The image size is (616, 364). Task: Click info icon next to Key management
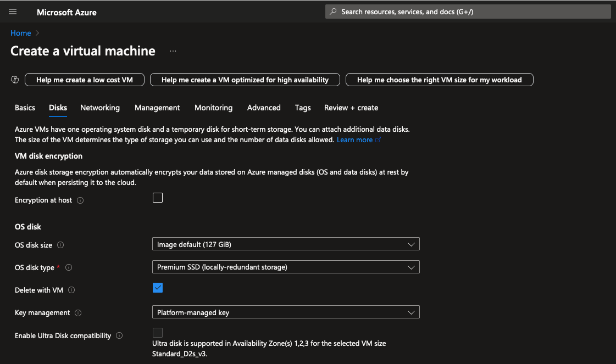[x=78, y=313]
